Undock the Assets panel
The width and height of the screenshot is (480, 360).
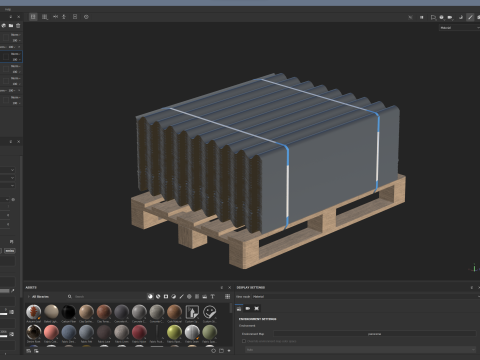click(222, 287)
